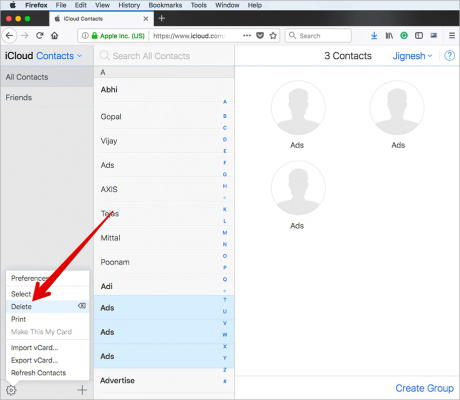Open page actions three-dot menu
The image size is (460, 400).
247,35
